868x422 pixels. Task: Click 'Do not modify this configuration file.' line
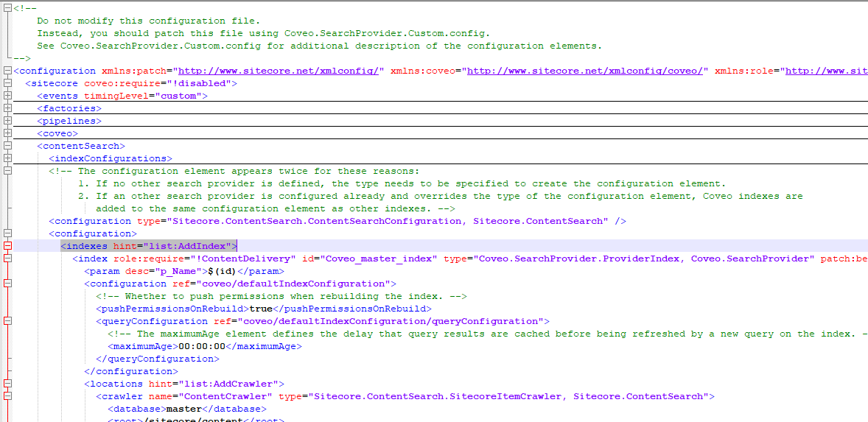pos(148,21)
